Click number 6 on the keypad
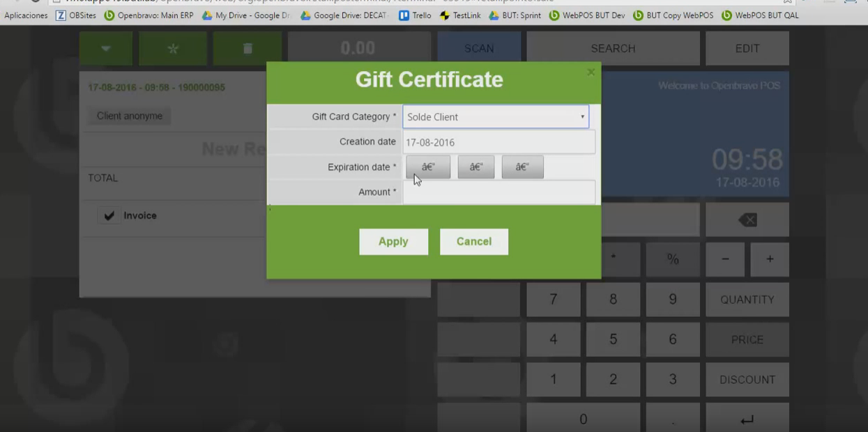Image resolution: width=868 pixels, height=432 pixels. coord(673,340)
